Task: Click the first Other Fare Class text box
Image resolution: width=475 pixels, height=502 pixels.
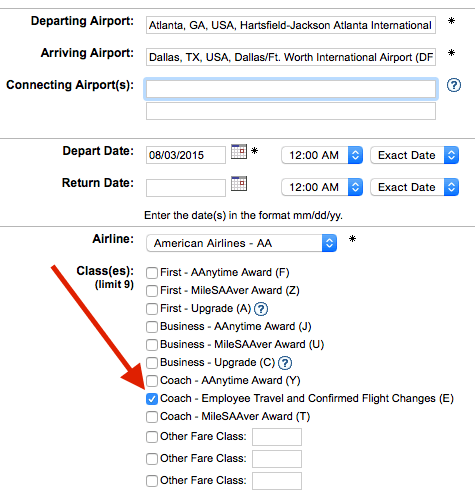Action: coord(277,437)
